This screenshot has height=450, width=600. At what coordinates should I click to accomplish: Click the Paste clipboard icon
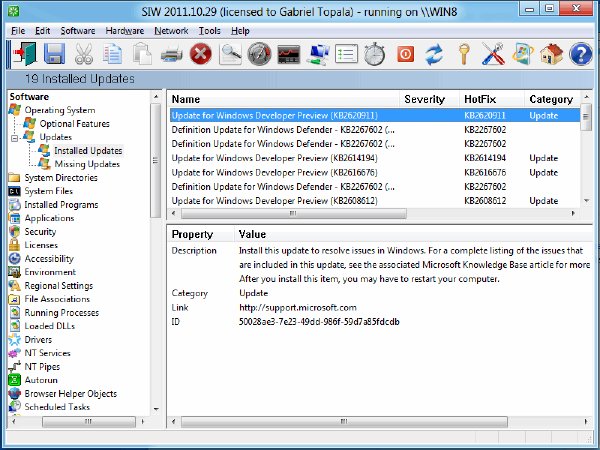tap(142, 54)
